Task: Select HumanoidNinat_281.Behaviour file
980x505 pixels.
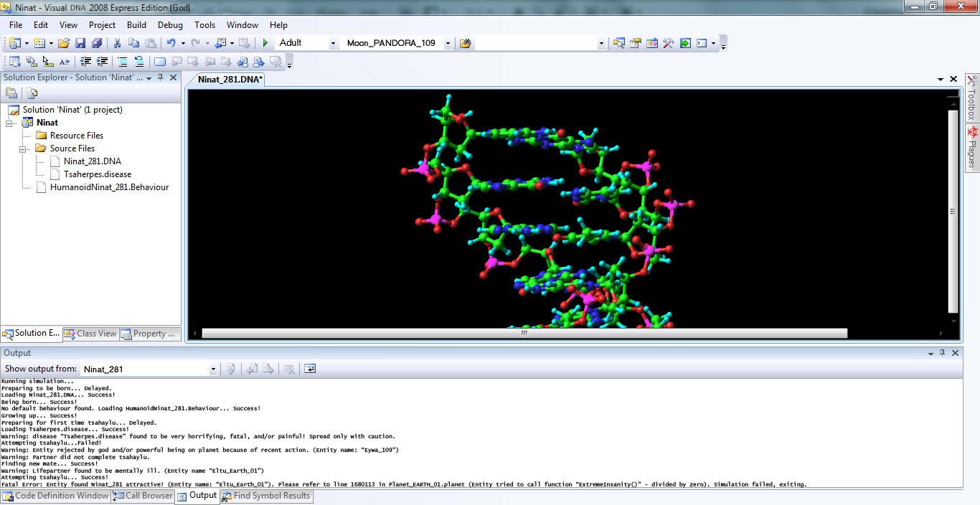Action: click(109, 187)
